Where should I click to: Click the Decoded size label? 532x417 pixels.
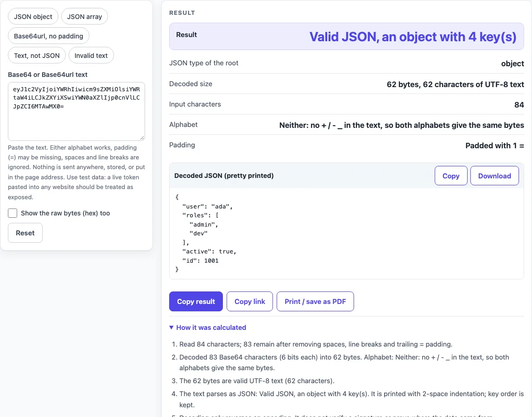(x=190, y=84)
